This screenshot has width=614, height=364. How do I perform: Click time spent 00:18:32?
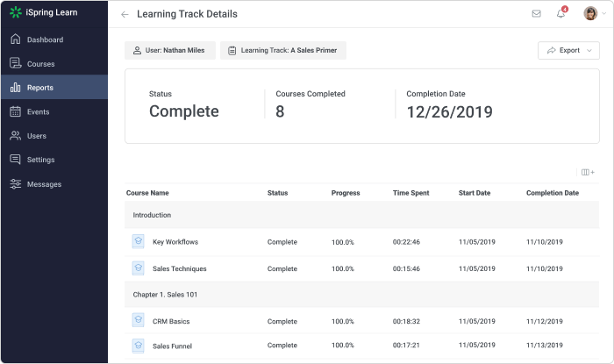click(406, 321)
